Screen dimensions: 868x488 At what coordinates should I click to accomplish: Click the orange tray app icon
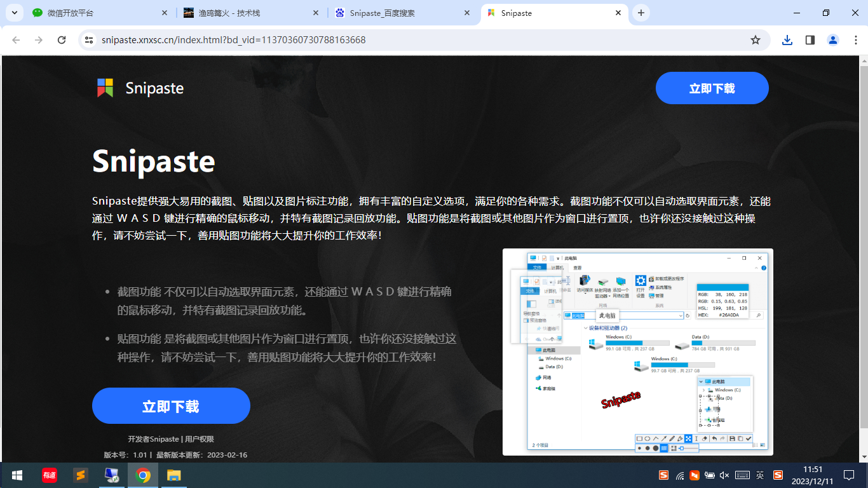pos(695,475)
